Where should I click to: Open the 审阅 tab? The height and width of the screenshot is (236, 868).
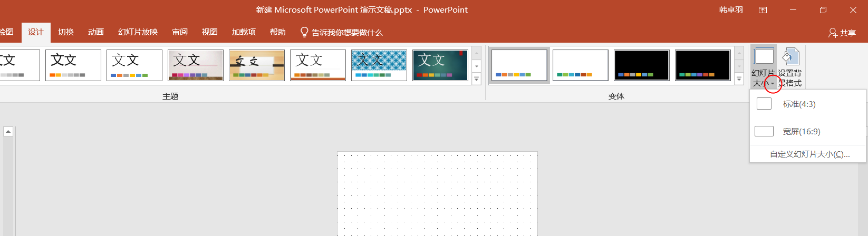180,32
